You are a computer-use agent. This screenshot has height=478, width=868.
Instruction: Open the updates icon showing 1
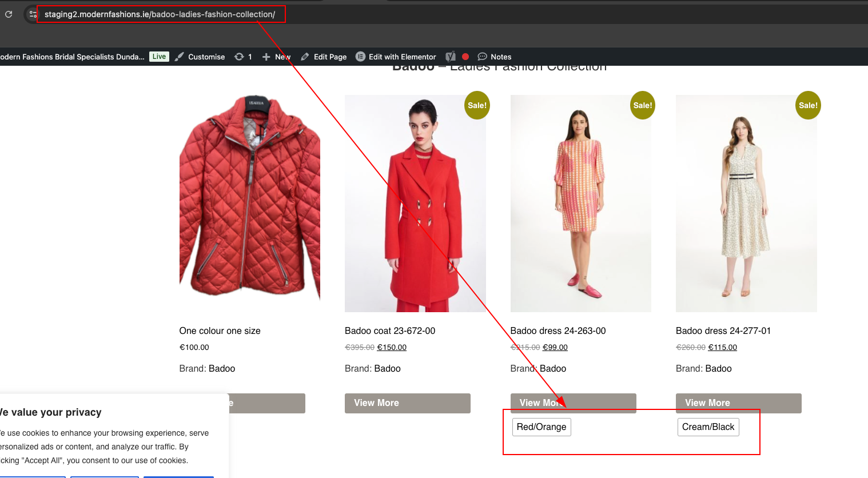point(243,57)
